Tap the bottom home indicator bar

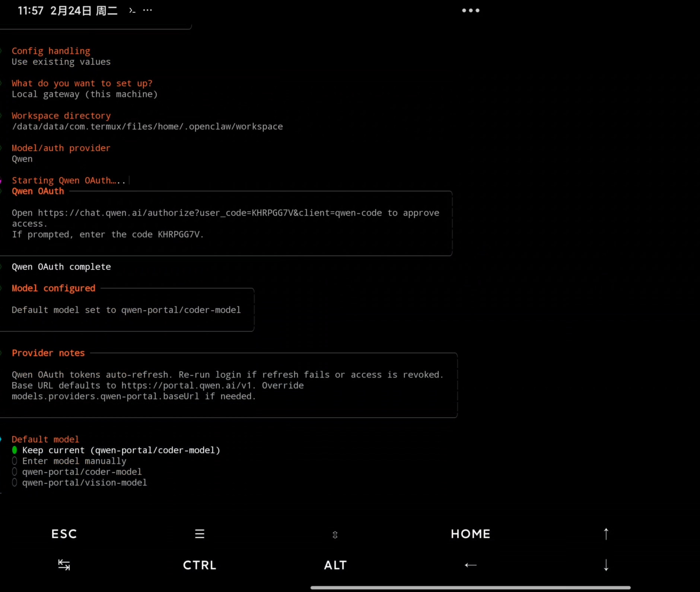(470, 588)
